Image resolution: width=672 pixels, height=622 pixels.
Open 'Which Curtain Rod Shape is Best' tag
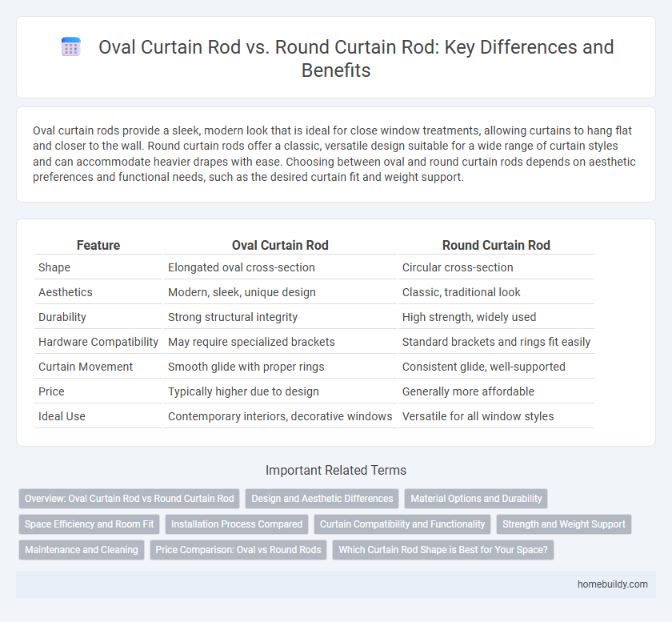pyautogui.click(x=442, y=550)
